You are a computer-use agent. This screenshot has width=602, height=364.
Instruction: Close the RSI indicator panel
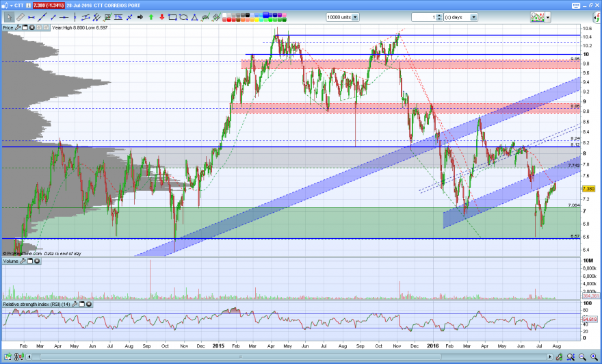(89, 304)
